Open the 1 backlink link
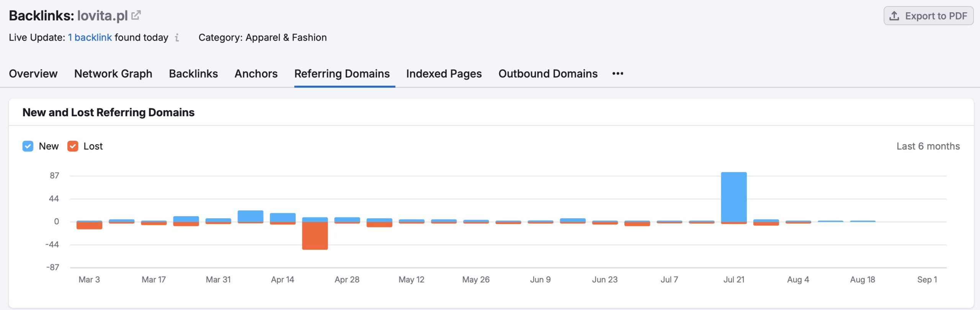The height and width of the screenshot is (310, 980). [90, 37]
